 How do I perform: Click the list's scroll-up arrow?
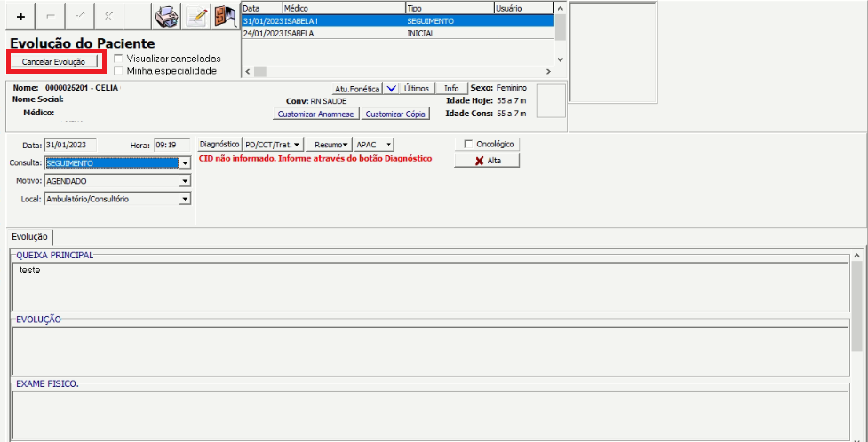560,8
